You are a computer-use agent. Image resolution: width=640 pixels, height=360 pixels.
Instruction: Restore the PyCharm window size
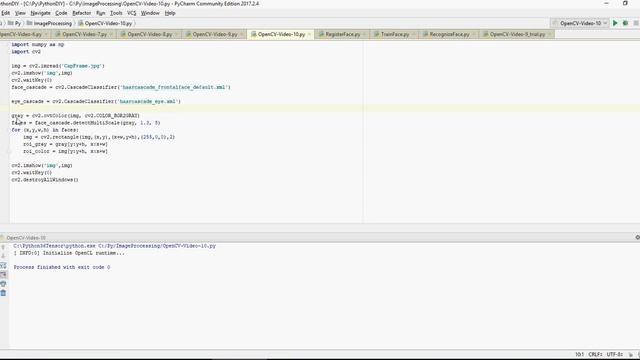click(625, 3)
